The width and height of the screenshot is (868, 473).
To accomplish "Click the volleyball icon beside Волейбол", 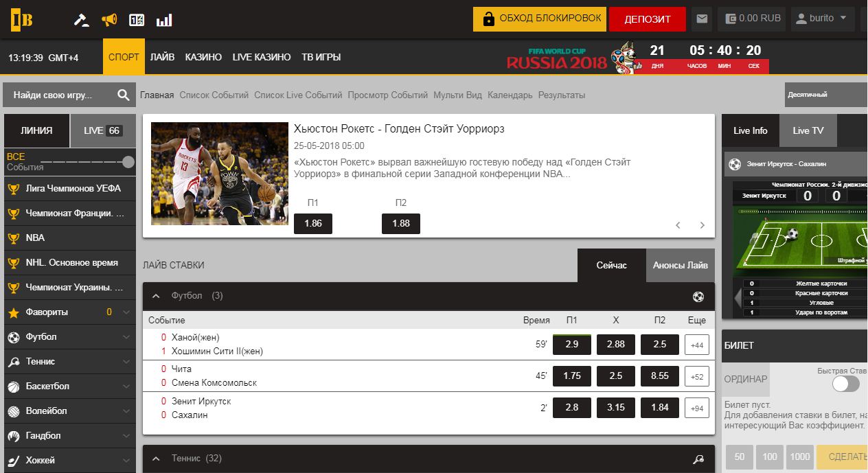I will [x=13, y=411].
